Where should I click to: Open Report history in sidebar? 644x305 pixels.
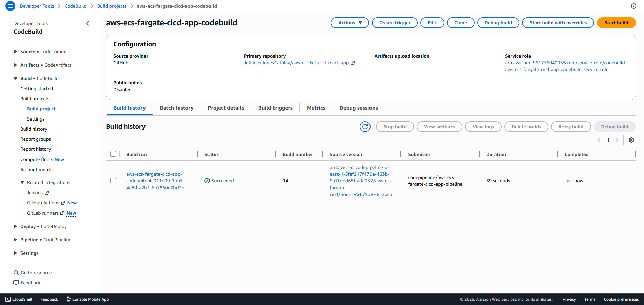pos(35,149)
